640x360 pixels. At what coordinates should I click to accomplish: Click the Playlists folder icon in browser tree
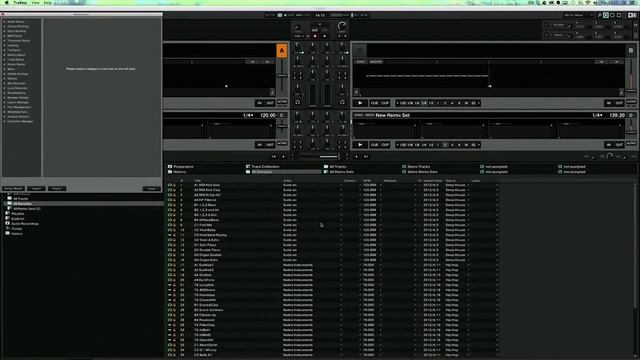click(7, 213)
